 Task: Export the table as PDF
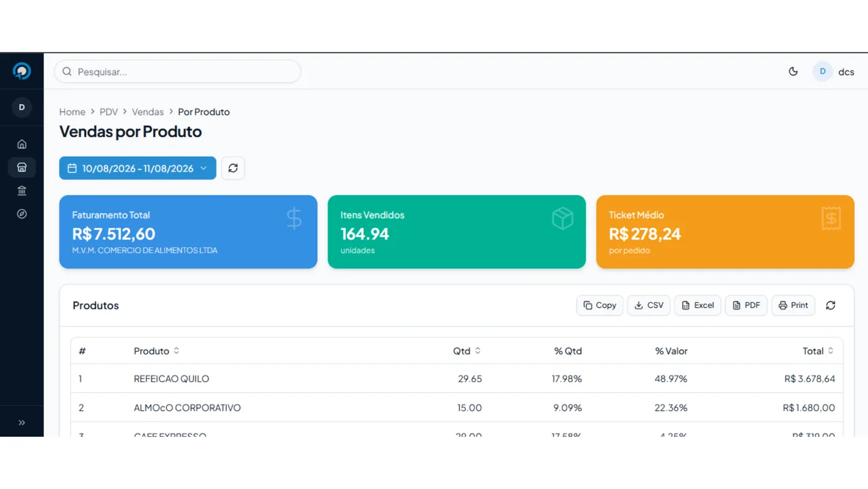(746, 305)
